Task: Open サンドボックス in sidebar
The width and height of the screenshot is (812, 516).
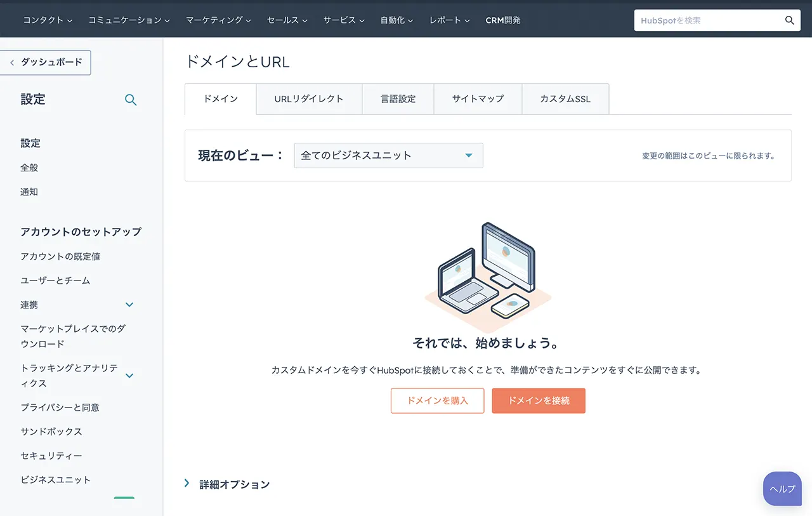Action: coord(51,432)
